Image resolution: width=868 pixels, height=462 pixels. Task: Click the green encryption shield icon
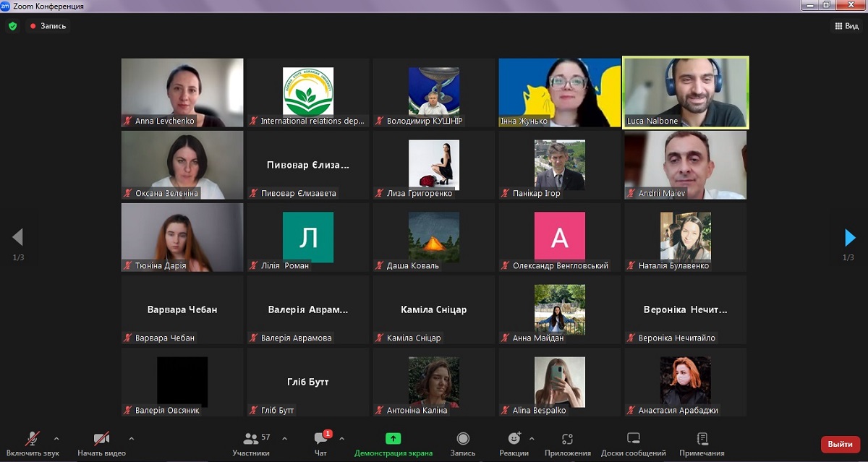(12, 26)
